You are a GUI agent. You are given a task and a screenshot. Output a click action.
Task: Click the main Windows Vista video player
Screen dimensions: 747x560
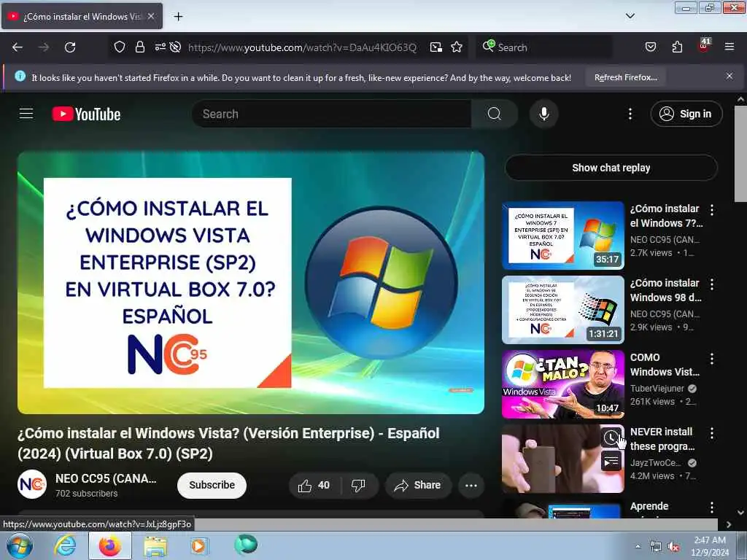tap(251, 283)
